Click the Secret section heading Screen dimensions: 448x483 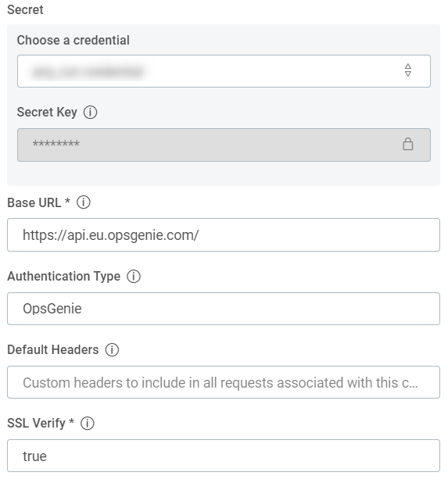coord(25,10)
